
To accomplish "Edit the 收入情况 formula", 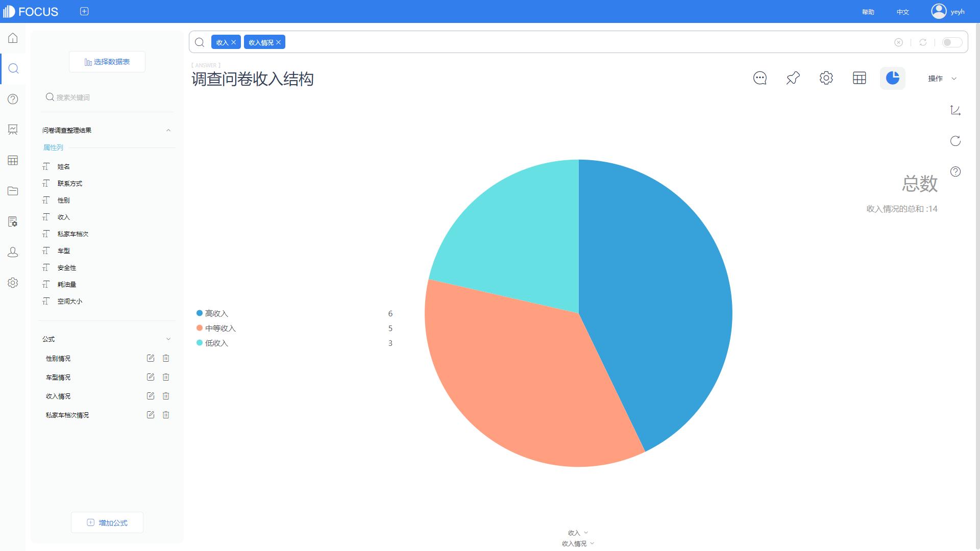I will tap(150, 396).
